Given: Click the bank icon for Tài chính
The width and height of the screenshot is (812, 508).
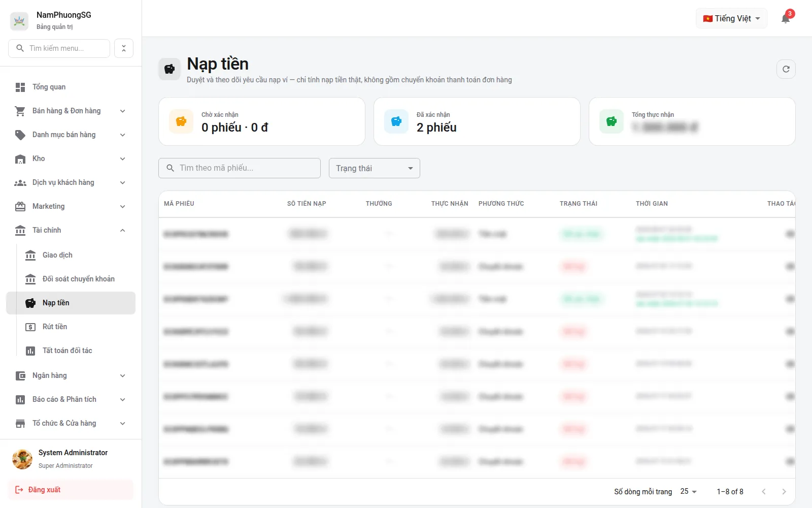Looking at the screenshot, I should (20, 230).
